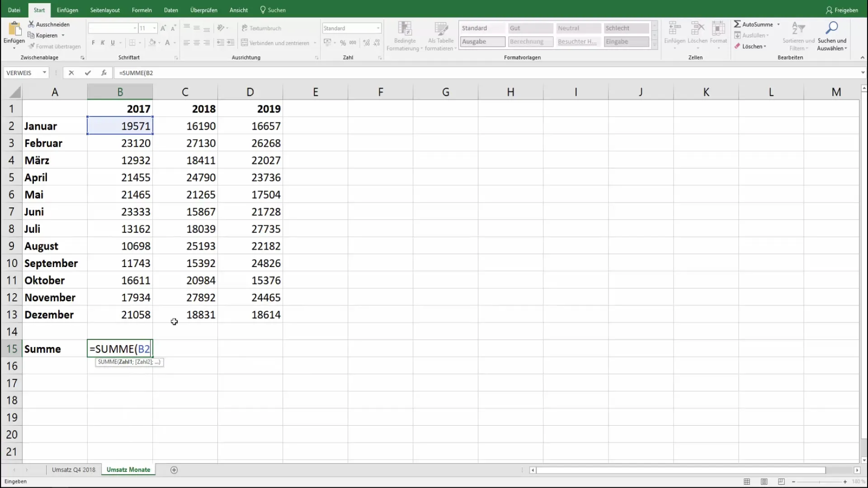
Task: Switch to the Ansicht ribbon tab
Action: click(239, 10)
